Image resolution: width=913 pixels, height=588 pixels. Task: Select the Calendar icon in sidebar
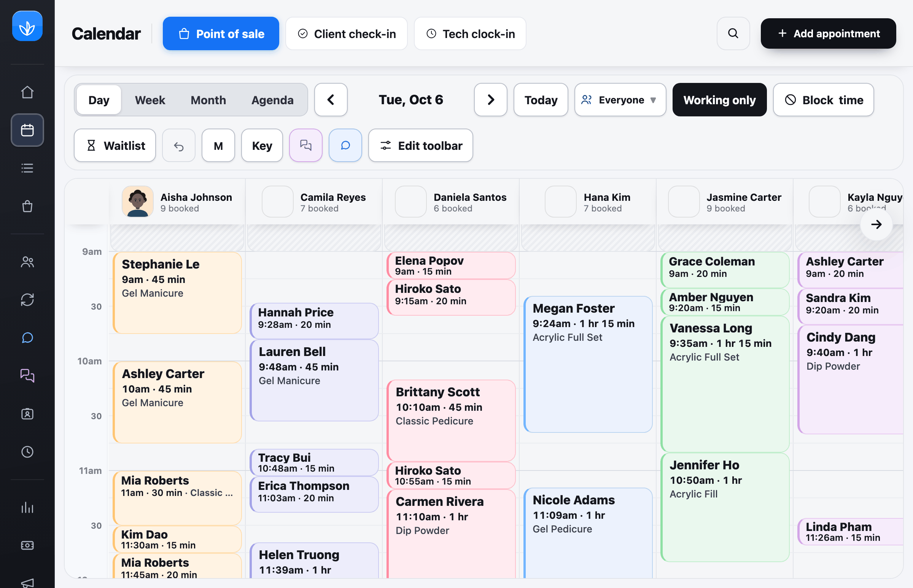(x=27, y=130)
